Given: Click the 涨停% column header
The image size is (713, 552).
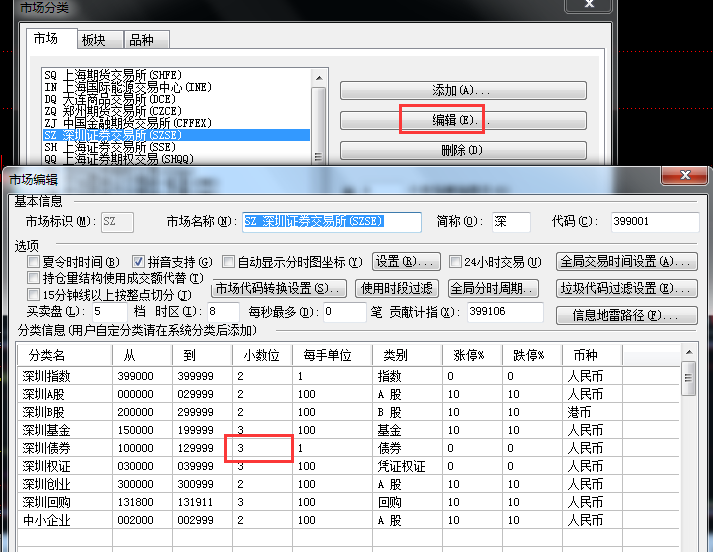Looking at the screenshot, I should click(472, 355).
